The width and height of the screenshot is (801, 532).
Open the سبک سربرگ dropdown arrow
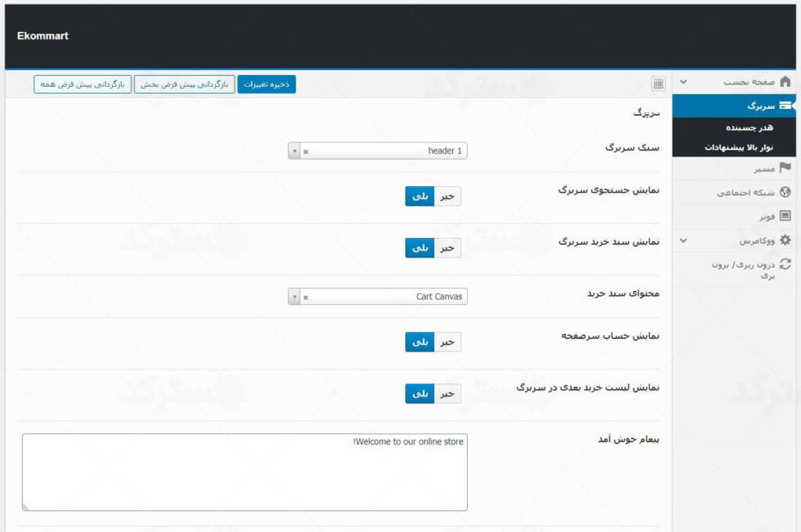pos(294,151)
